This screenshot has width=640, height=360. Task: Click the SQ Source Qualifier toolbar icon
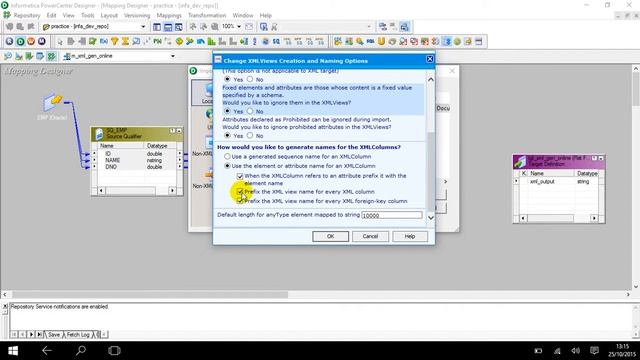(276, 42)
